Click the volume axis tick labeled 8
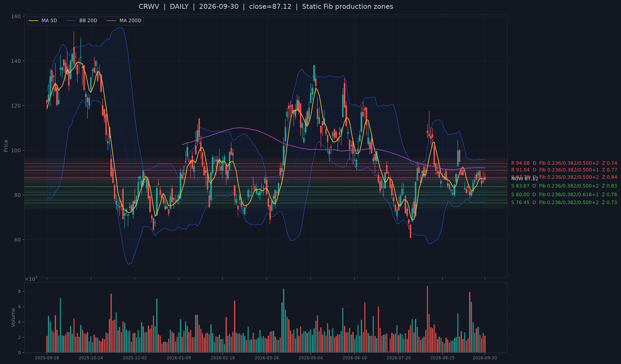The width and height of the screenshot is (621, 364). click(x=20, y=291)
